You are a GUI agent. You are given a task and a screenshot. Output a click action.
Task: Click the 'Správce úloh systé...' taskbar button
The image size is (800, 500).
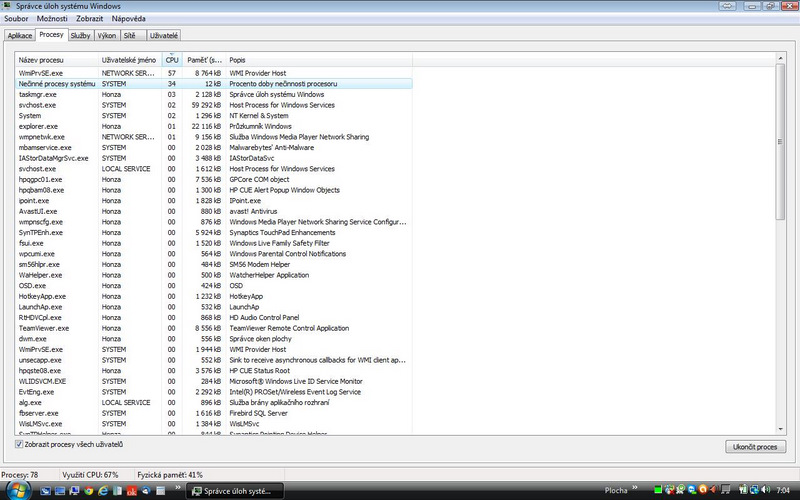(x=236, y=491)
